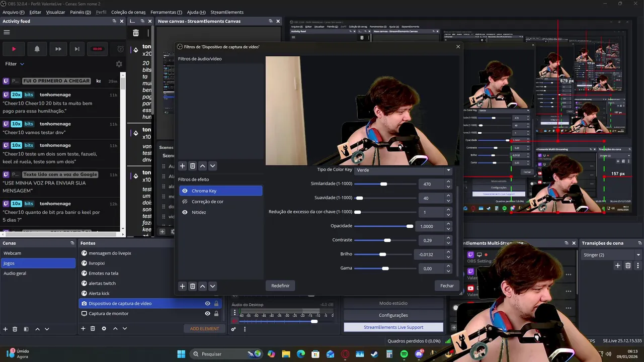Click the red play button in Activity feed
This screenshot has width=644, height=362.
pos(14,49)
